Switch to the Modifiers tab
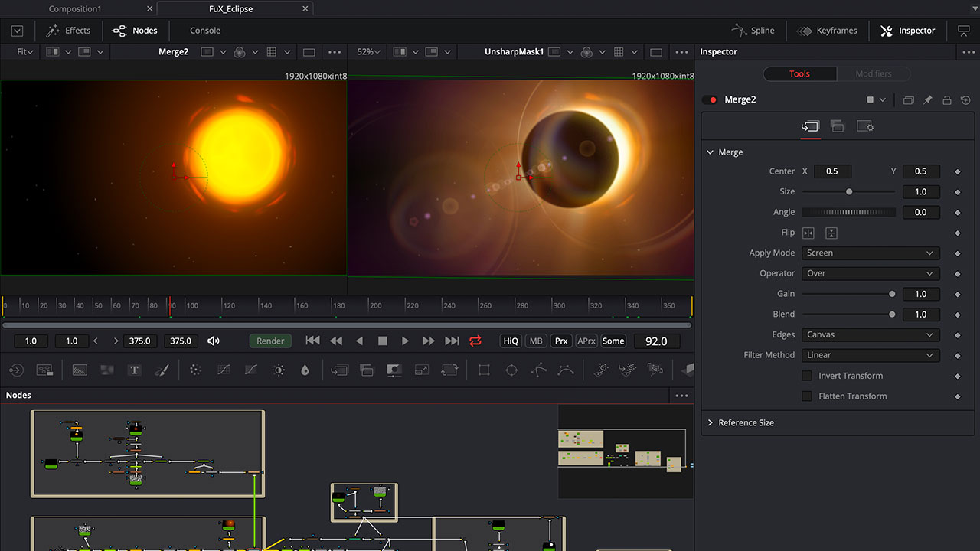Viewport: 980px width, 551px height. (873, 74)
